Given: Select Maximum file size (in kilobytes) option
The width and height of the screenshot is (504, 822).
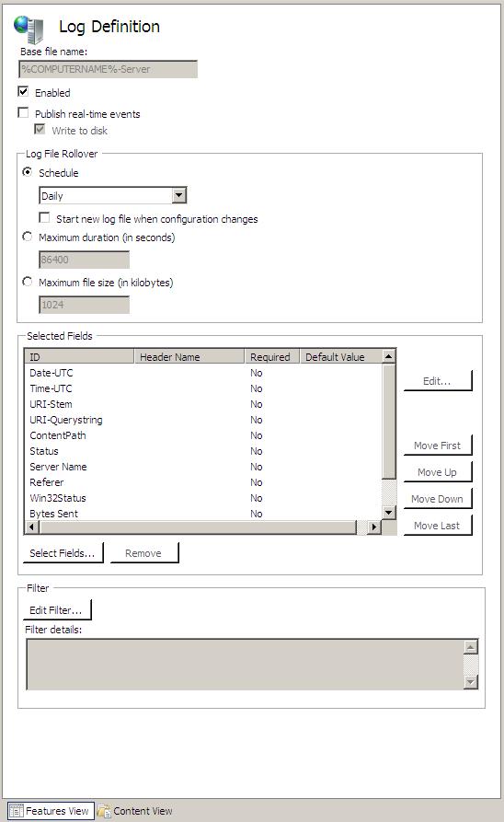Looking at the screenshot, I should point(28,282).
